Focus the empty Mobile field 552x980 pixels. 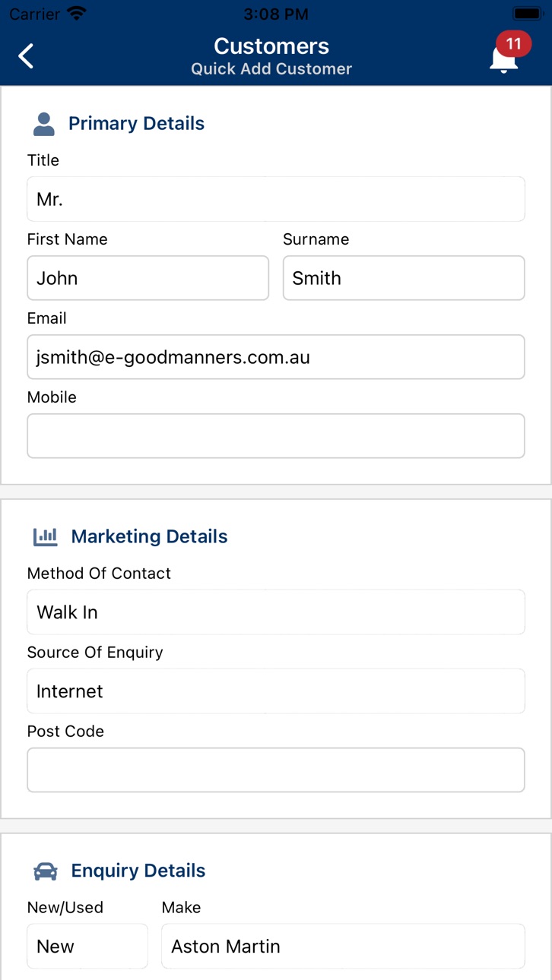click(276, 436)
